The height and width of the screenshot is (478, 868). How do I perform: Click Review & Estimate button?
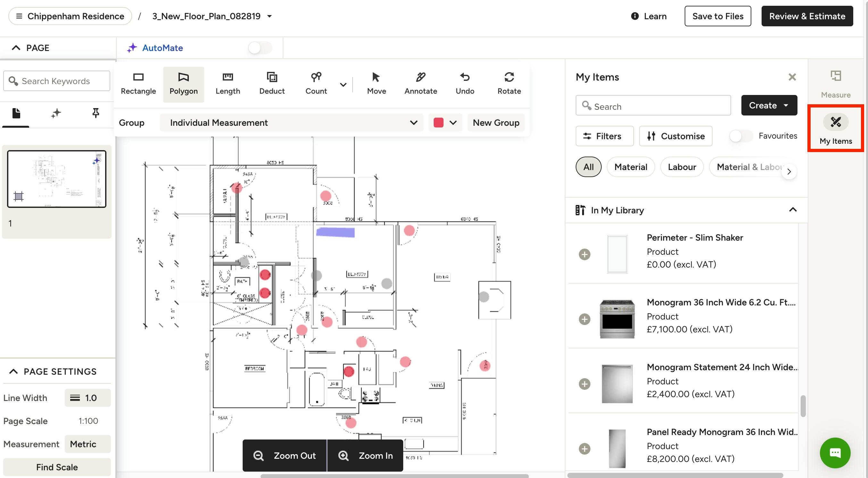(x=807, y=16)
